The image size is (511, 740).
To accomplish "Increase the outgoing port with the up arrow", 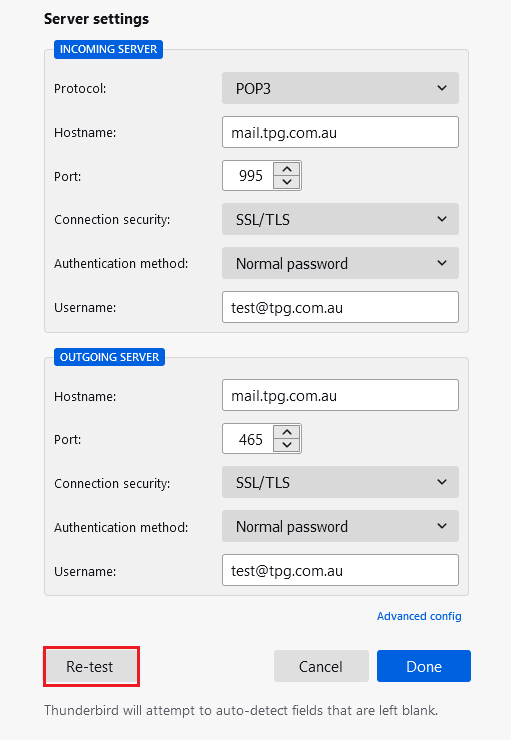I will click(x=287, y=432).
